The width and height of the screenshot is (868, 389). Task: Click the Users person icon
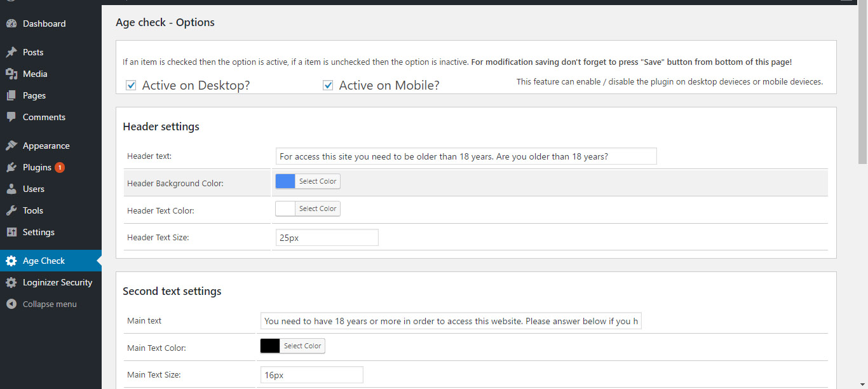coord(11,189)
